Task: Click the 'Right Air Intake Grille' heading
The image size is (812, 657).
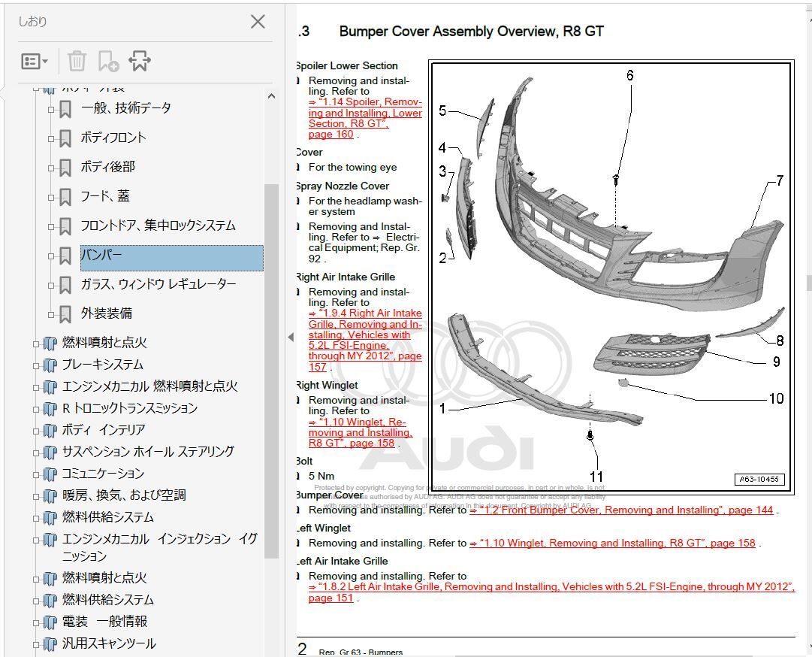Action: coord(346,277)
